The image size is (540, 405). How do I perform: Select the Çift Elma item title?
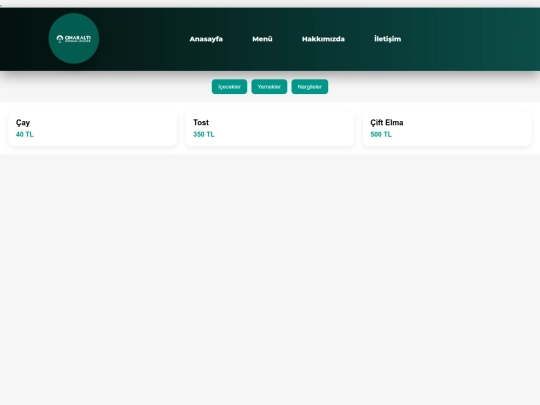pyautogui.click(x=387, y=123)
